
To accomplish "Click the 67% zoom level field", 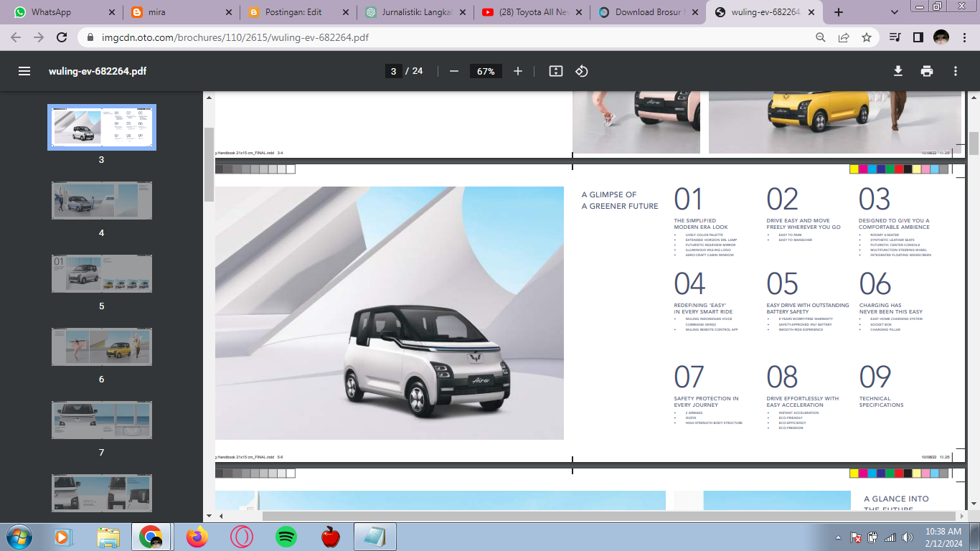I will (x=486, y=71).
